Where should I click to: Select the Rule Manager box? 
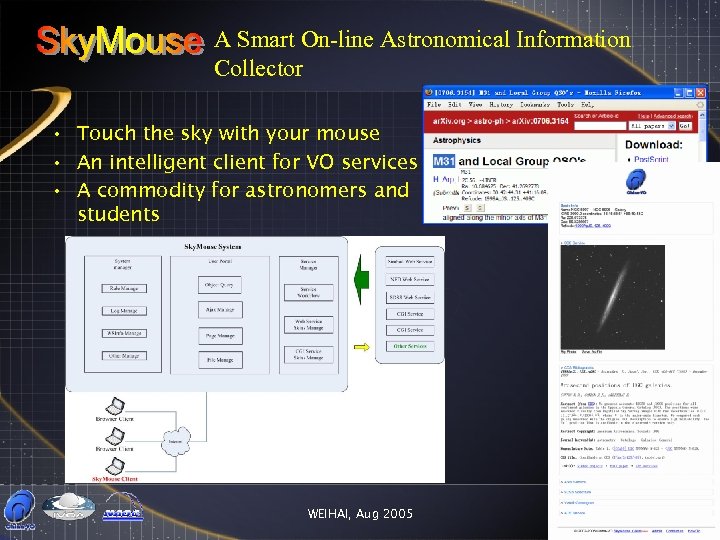[124, 288]
